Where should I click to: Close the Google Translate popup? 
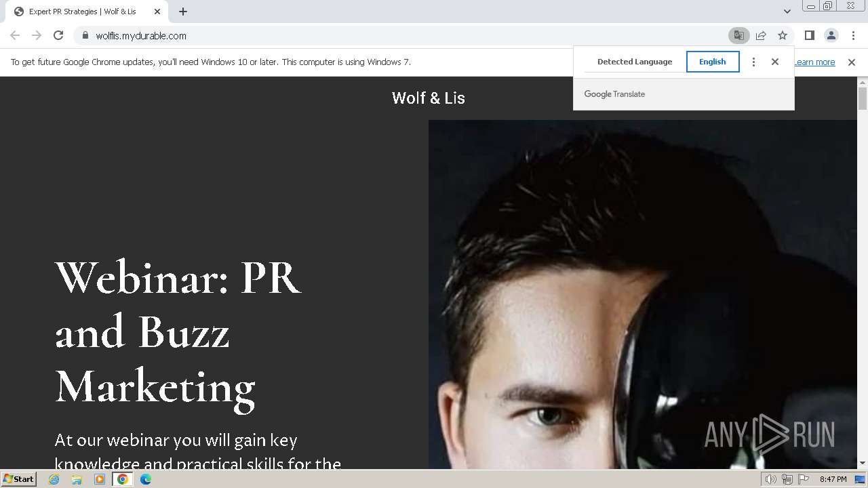tap(775, 62)
